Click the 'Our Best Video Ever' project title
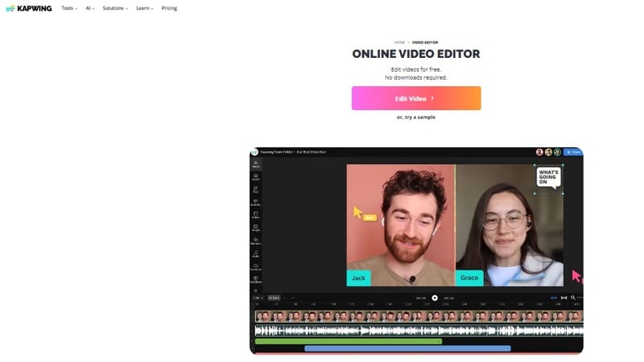Viewport: 644px width, 362px height. coord(312,152)
